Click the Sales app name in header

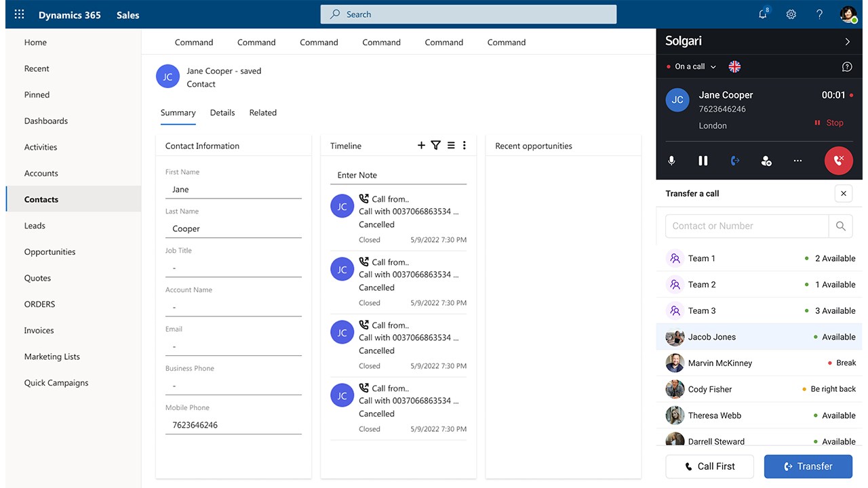[x=127, y=15]
